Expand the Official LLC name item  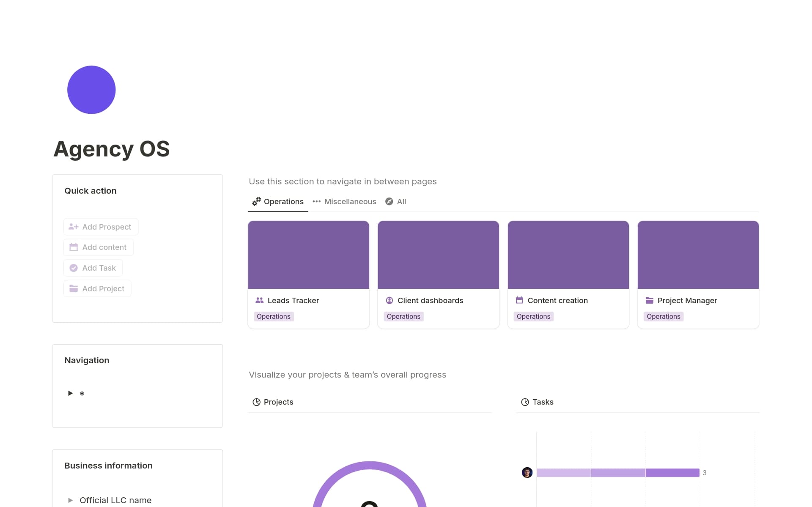click(x=70, y=500)
